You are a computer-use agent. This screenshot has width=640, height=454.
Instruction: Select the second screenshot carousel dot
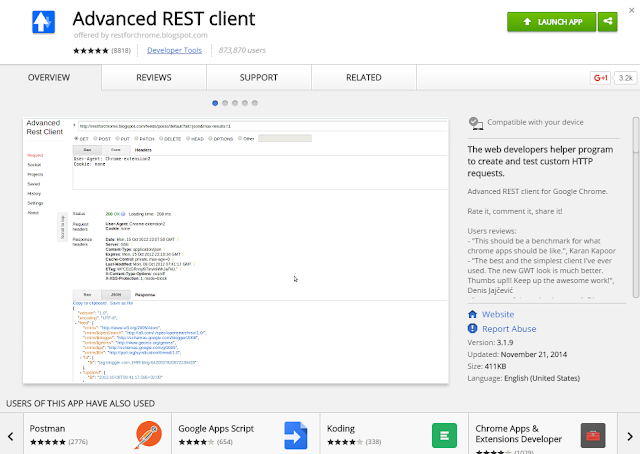coord(224,103)
